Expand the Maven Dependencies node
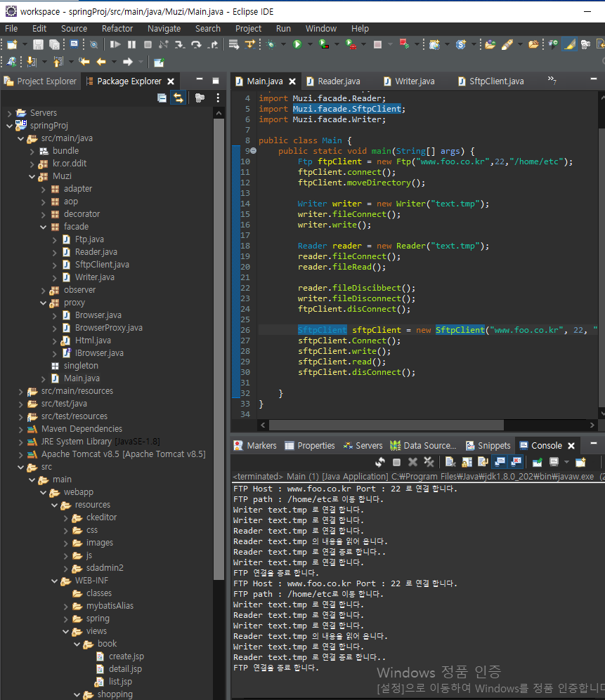 click(x=20, y=429)
